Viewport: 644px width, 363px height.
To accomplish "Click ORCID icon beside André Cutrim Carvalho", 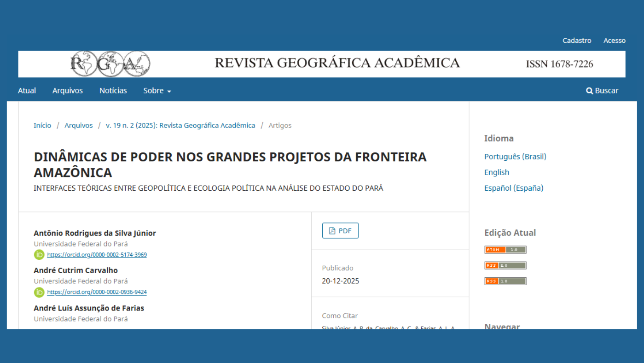I will (39, 292).
